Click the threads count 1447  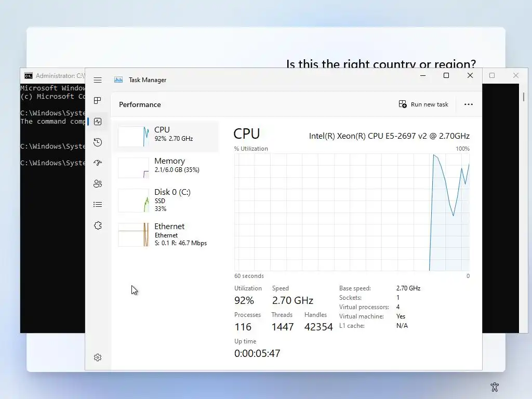pos(282,327)
